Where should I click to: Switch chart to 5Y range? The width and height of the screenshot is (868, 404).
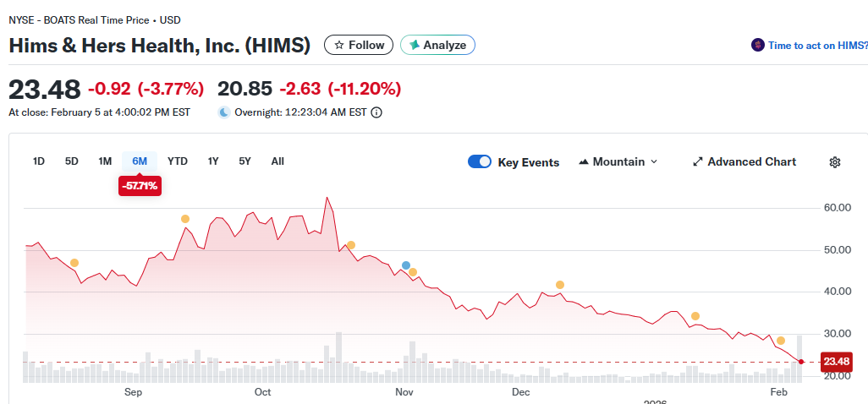pyautogui.click(x=245, y=161)
